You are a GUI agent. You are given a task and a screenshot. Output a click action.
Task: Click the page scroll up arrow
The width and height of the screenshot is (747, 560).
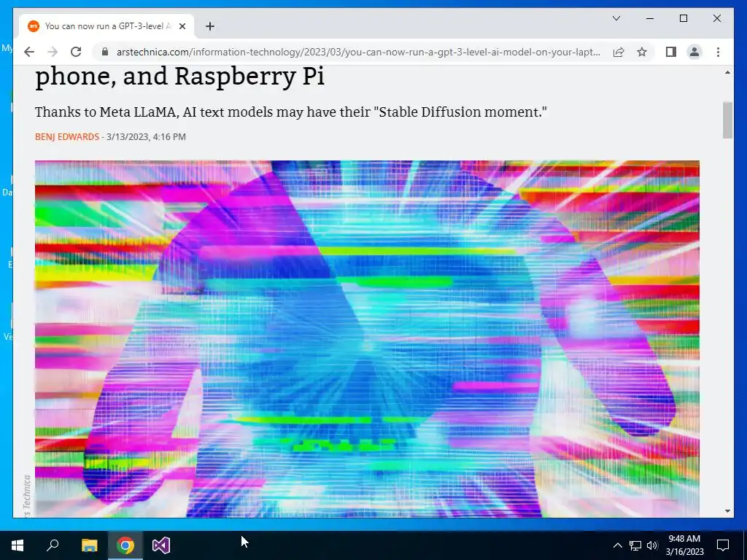727,72
